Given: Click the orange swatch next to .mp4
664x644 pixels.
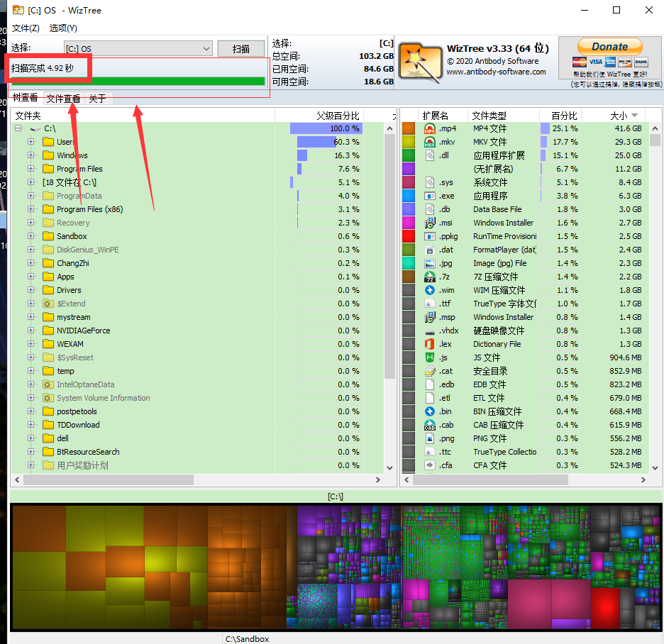Looking at the screenshot, I should click(409, 128).
